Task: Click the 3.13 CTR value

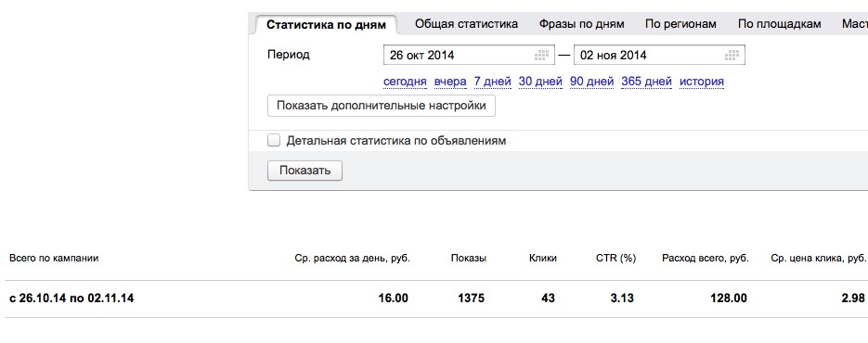Action: [x=622, y=299]
